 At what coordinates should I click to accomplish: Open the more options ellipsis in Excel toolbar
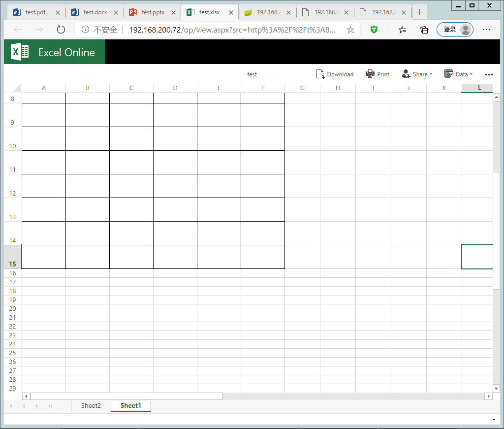(489, 74)
